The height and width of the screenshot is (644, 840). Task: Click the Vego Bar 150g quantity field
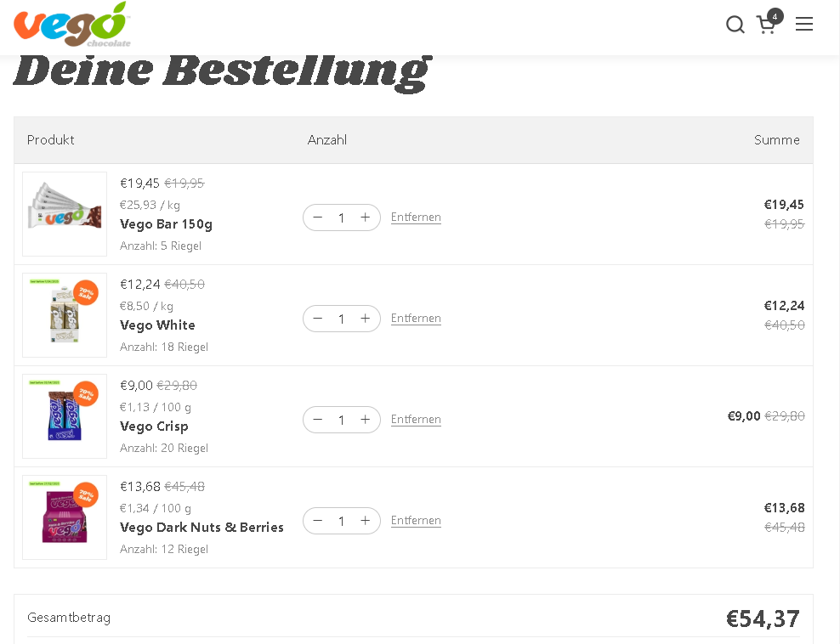tap(342, 217)
